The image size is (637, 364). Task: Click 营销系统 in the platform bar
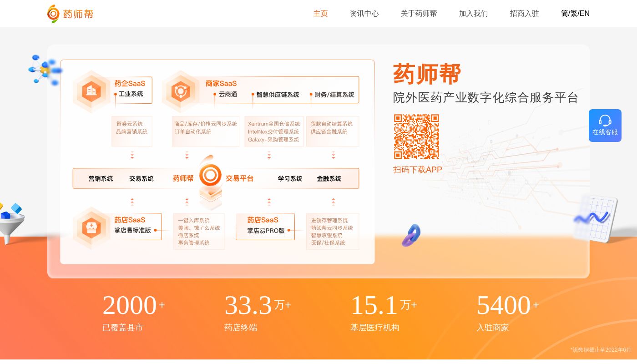click(101, 179)
